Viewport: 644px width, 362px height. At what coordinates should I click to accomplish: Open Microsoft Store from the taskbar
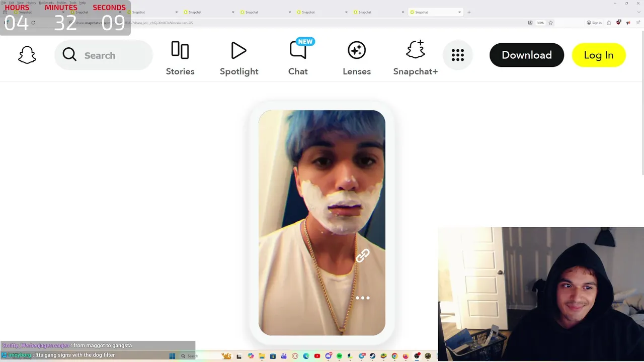pos(273,356)
